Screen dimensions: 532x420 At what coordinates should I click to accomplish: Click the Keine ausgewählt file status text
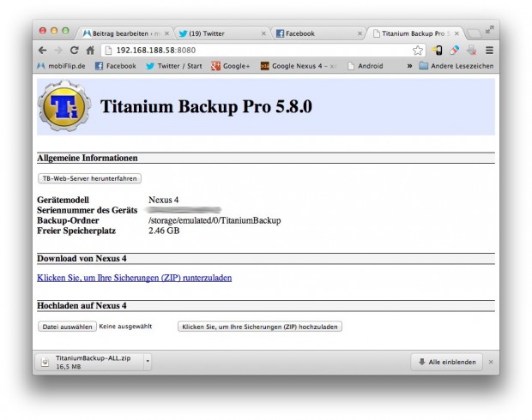coord(125,326)
